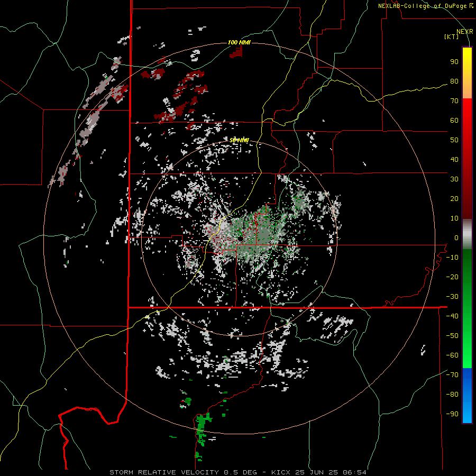Screen dimensions: 476x476
Task: Click the positive 50 scale value
Action: tap(454, 140)
